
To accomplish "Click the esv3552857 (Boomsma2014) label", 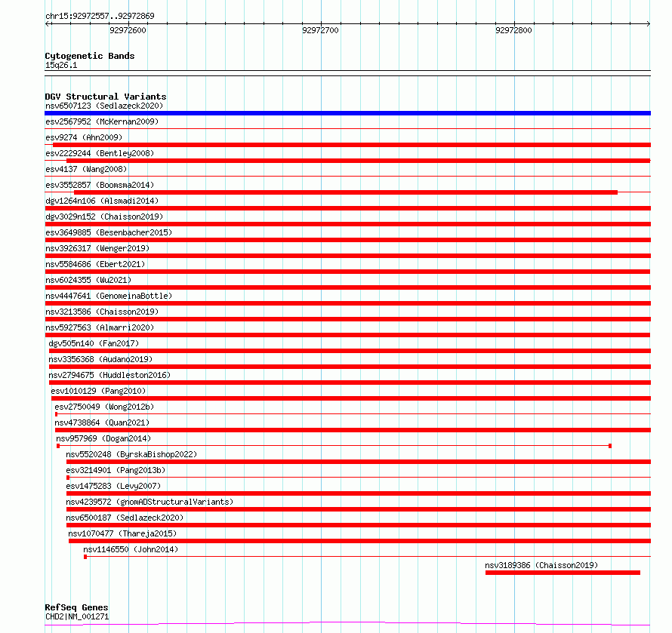I will [x=100, y=185].
